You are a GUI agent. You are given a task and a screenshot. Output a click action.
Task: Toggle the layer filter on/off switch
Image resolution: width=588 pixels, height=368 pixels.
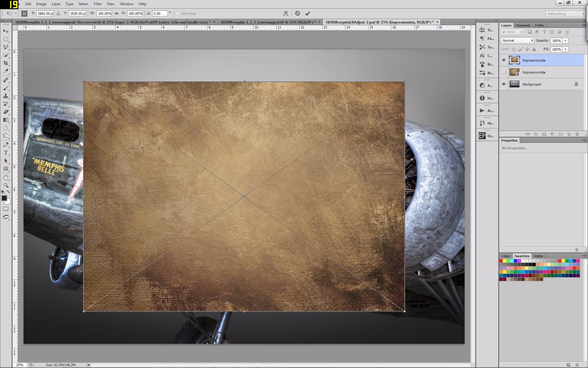click(x=567, y=32)
